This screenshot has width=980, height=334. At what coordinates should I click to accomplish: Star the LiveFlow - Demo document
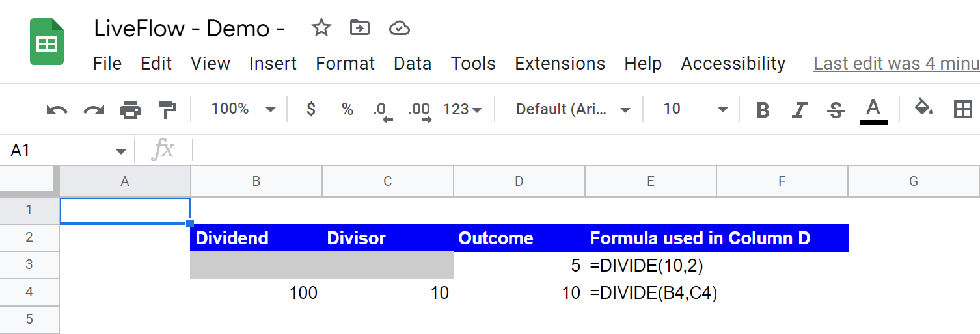point(321,28)
